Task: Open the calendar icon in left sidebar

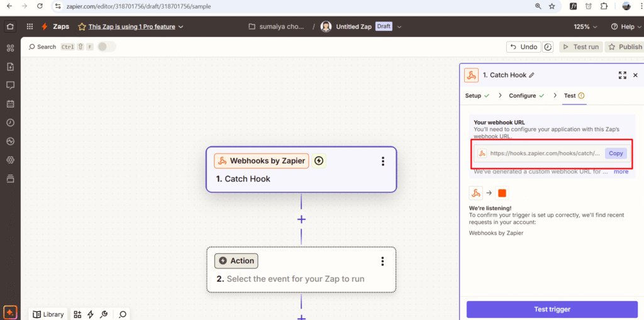Action: coord(10,104)
